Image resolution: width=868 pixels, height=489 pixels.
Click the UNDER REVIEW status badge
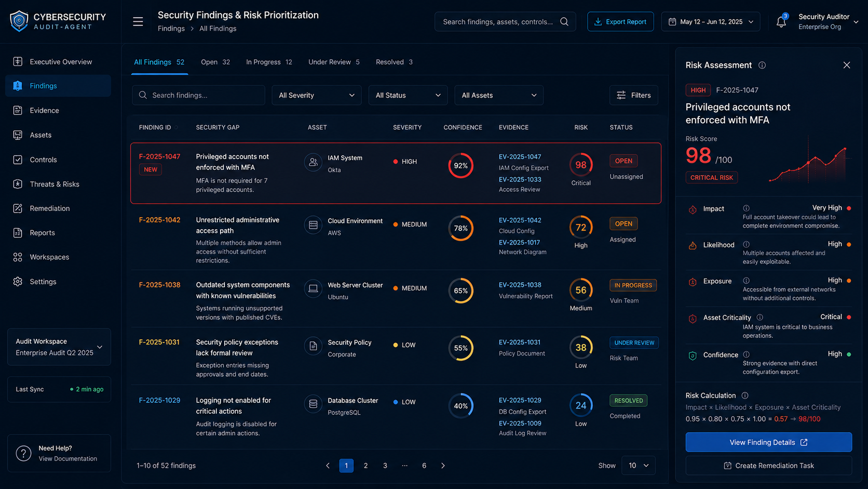[634, 343]
